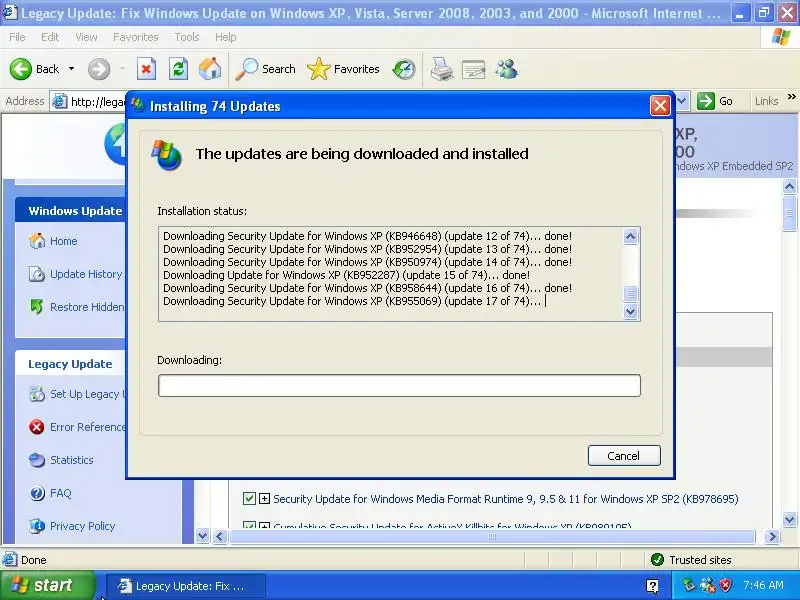Open the Address bar dropdown arrow

pyautogui.click(x=683, y=102)
